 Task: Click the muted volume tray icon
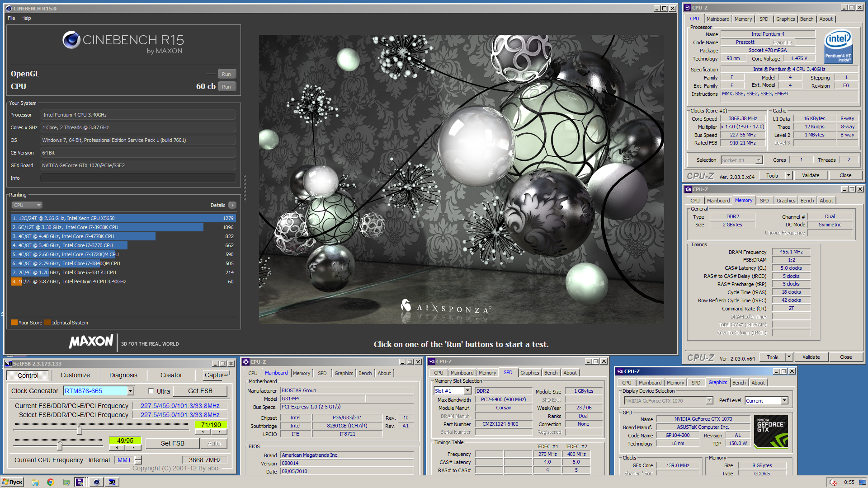pyautogui.click(x=833, y=482)
